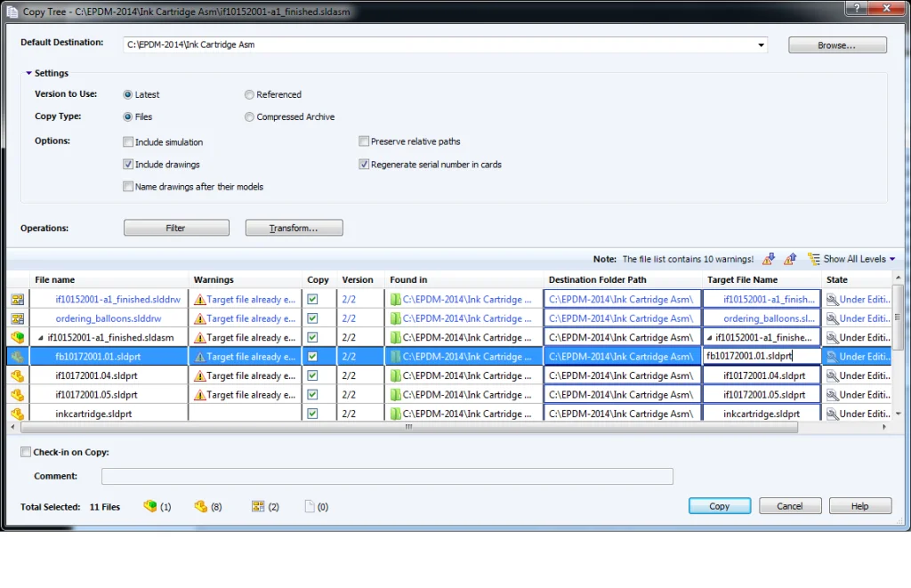
Task: Click the warning triangle on ordering_balloons.slddrw row
Action: point(198,318)
